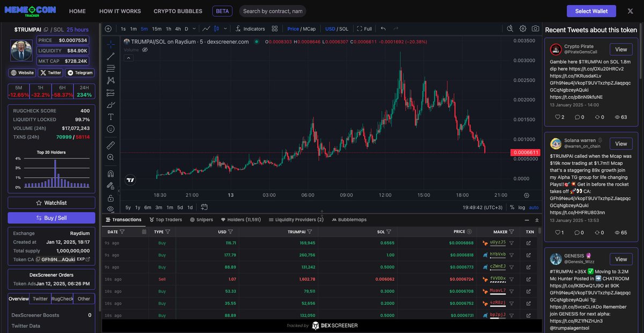Open the quick search magnifier icon

pos(509,28)
